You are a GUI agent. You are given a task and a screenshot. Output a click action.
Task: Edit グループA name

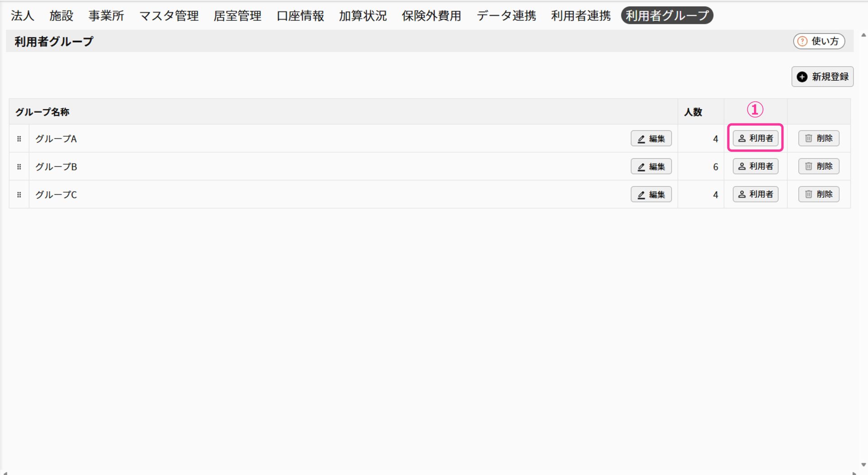coord(651,139)
